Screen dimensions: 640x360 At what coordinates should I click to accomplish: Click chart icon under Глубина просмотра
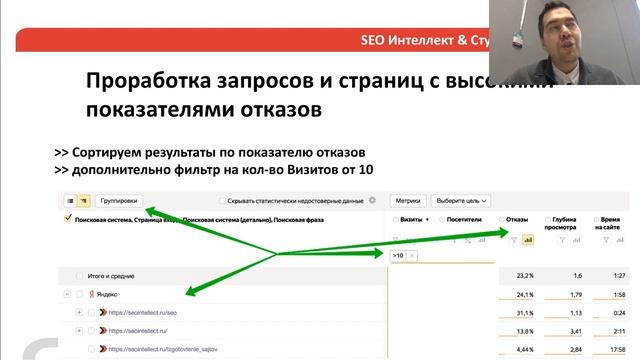[x=576, y=240]
